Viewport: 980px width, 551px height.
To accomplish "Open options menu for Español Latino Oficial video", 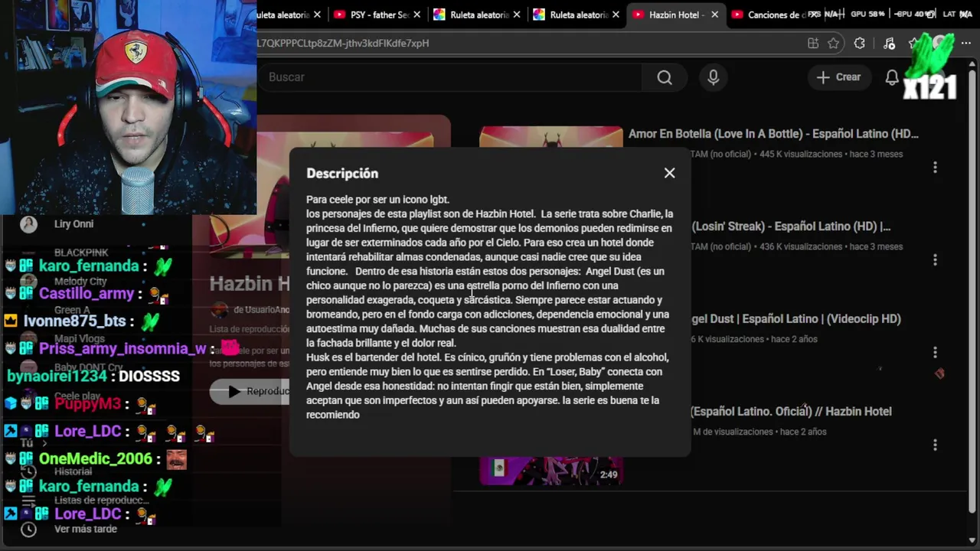I will coord(935,445).
